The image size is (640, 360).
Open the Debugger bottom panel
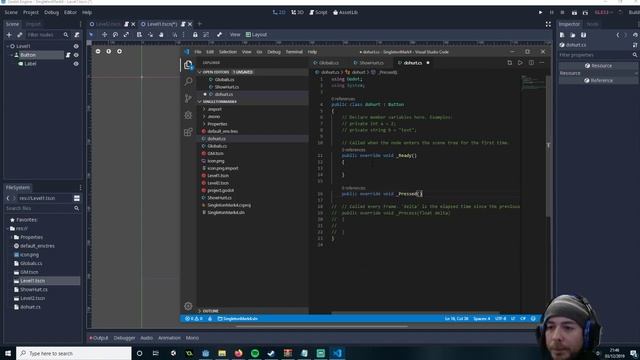124,338
